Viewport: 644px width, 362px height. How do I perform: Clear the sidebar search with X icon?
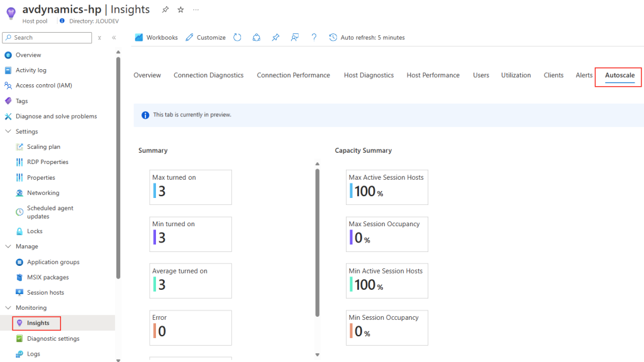point(99,38)
